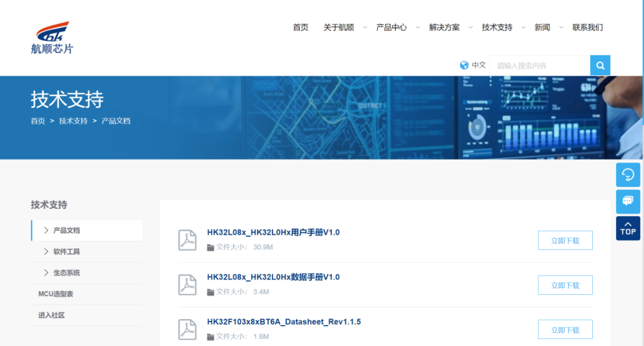The height and width of the screenshot is (346, 644).
Task: Open the headset customer service widget
Action: (x=628, y=174)
